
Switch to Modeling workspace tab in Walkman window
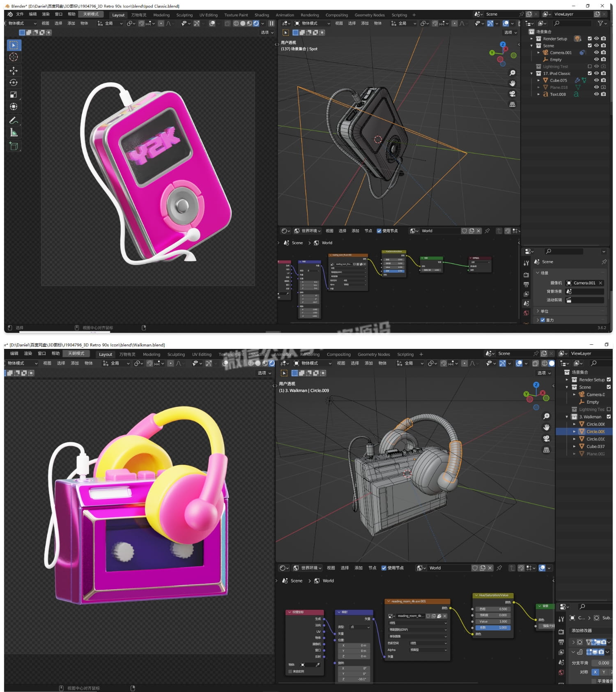coord(152,354)
